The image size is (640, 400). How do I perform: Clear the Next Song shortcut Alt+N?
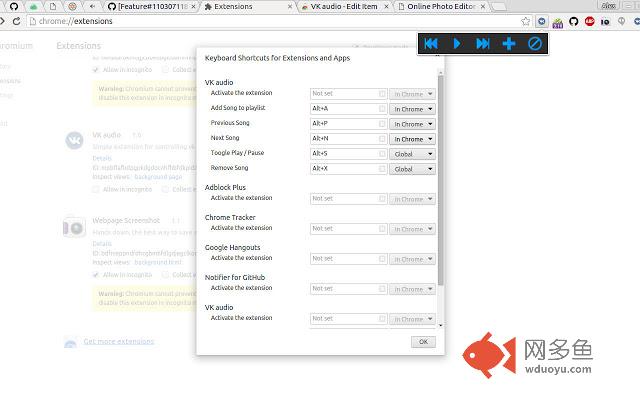tap(382, 139)
